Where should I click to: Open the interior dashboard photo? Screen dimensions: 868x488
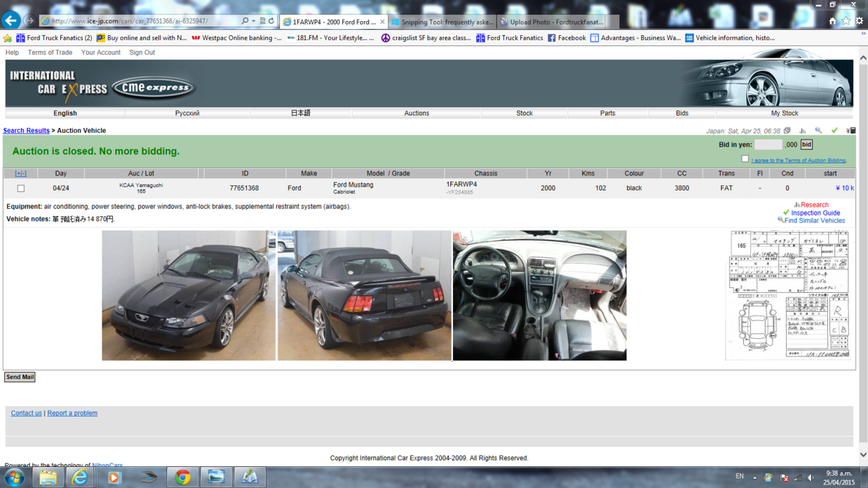(540, 296)
